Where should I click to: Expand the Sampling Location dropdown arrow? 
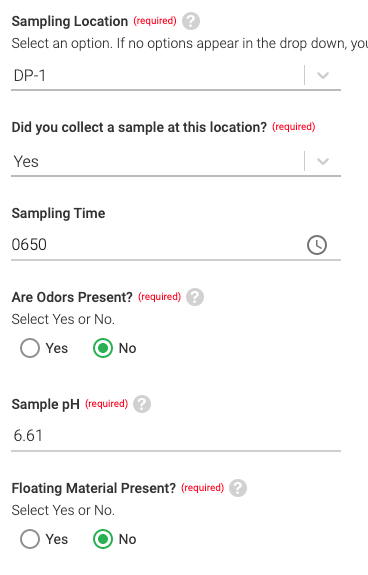(323, 76)
